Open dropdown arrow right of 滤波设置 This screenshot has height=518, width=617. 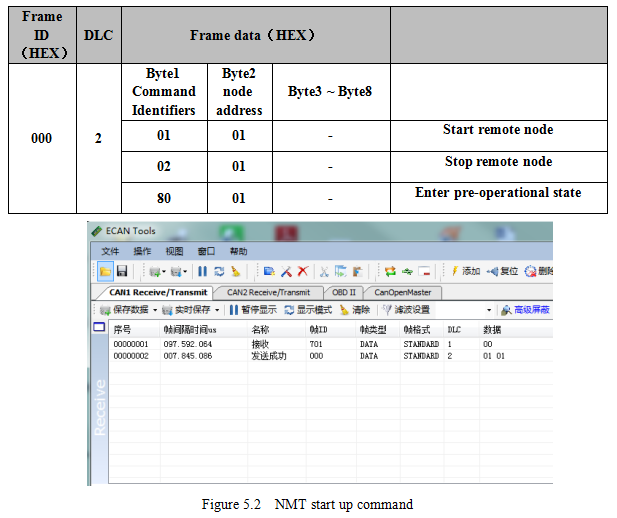(x=489, y=310)
